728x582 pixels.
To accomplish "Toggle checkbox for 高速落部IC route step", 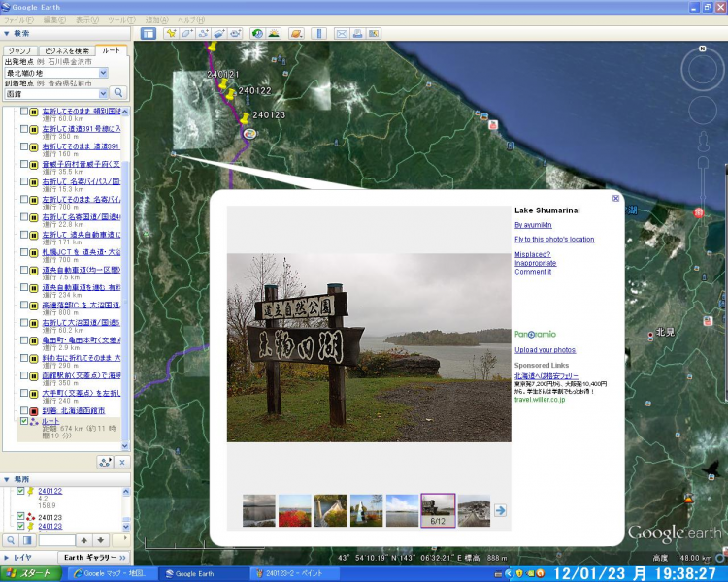I will tap(24, 305).
